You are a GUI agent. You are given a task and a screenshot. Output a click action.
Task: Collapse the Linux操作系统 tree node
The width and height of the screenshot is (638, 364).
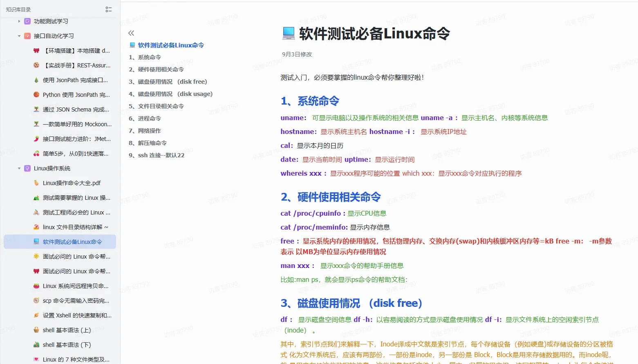tap(19, 168)
